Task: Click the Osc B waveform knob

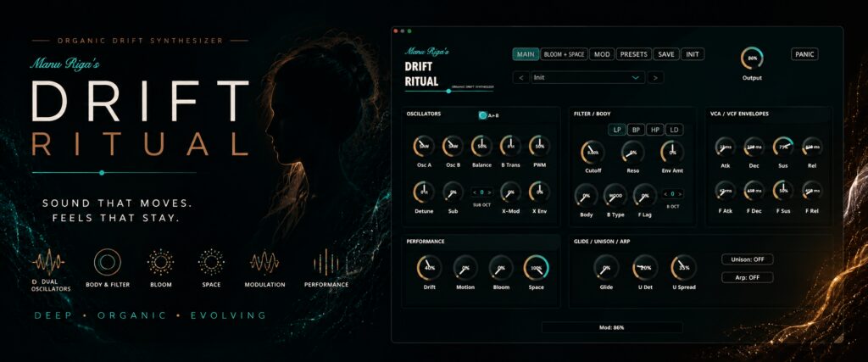Action: pyautogui.click(x=453, y=146)
